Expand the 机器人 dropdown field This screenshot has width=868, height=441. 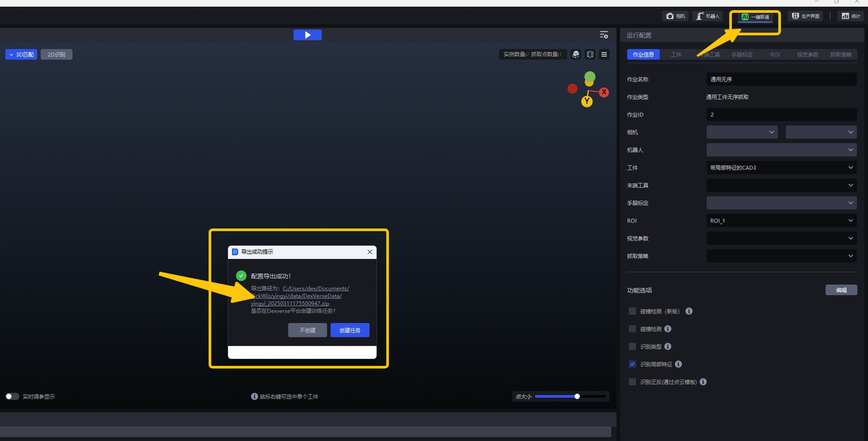coord(781,150)
